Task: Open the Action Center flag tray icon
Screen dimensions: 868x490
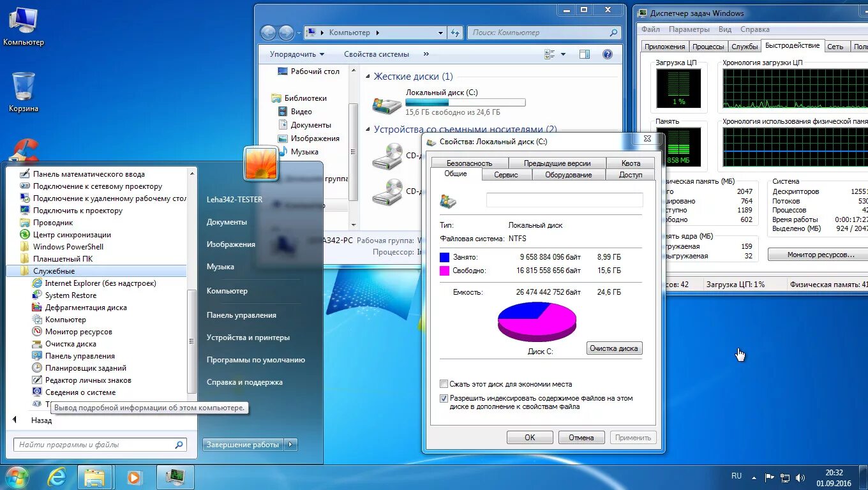Action: (769, 477)
